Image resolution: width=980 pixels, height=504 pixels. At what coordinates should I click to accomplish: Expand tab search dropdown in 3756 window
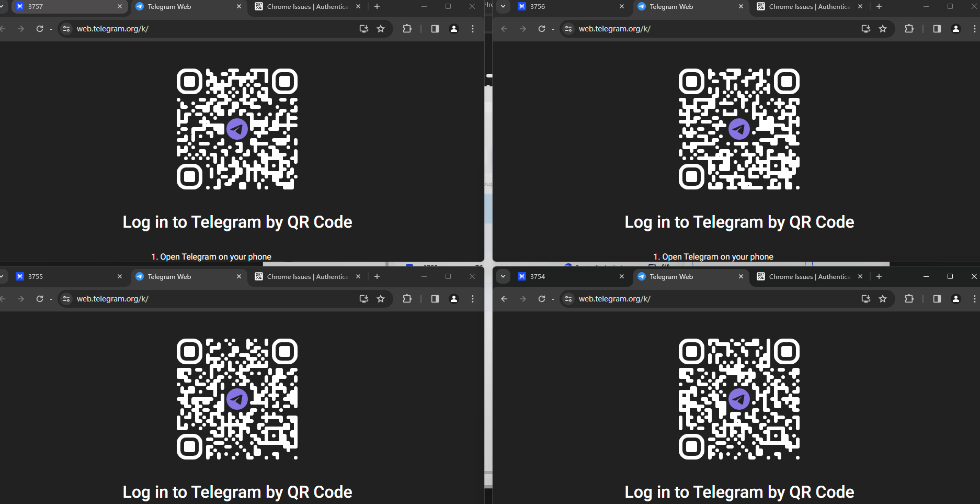click(x=503, y=7)
